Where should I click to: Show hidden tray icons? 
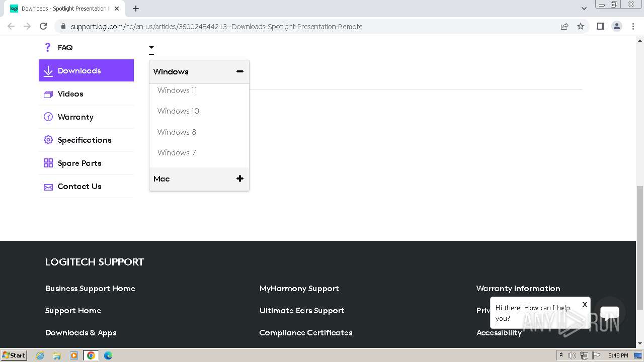click(x=561, y=355)
